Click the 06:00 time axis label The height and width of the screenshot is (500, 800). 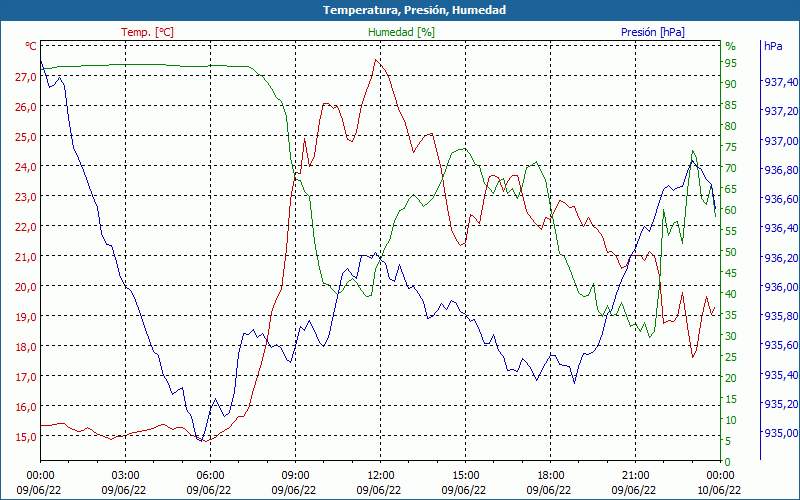coord(210,476)
